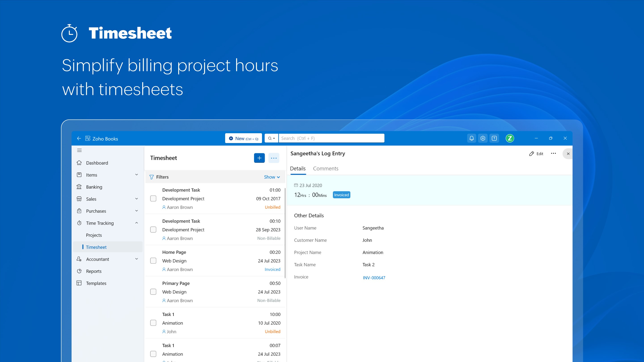Tick the Task 1 Animation checkbox
Viewport: 644px width, 362px height.
[x=153, y=323]
